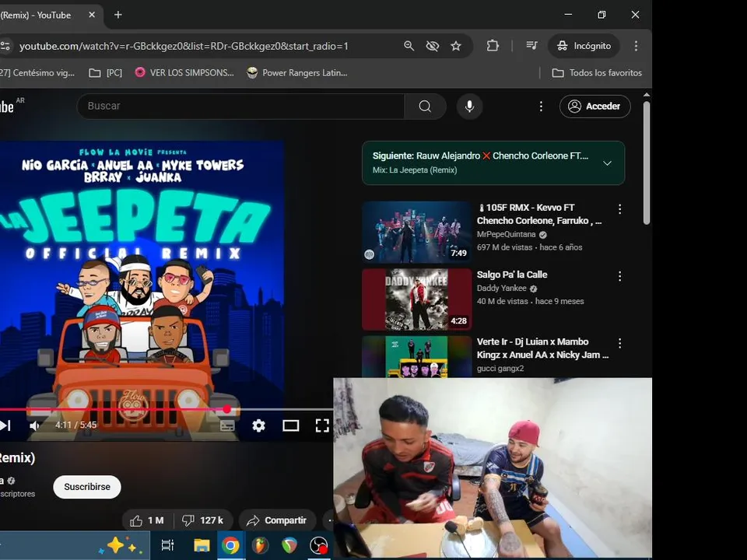Image resolution: width=747 pixels, height=560 pixels.
Task: Open options menu for Verte Ir video
Action: [x=619, y=343]
